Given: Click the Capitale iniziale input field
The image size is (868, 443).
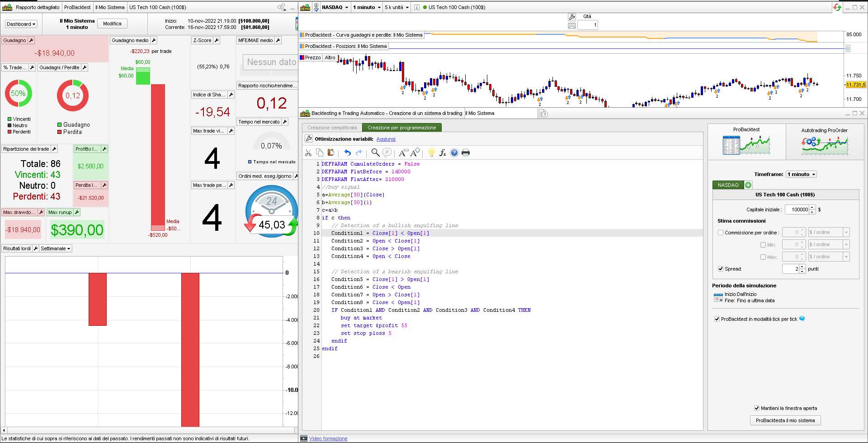Looking at the screenshot, I should 797,210.
